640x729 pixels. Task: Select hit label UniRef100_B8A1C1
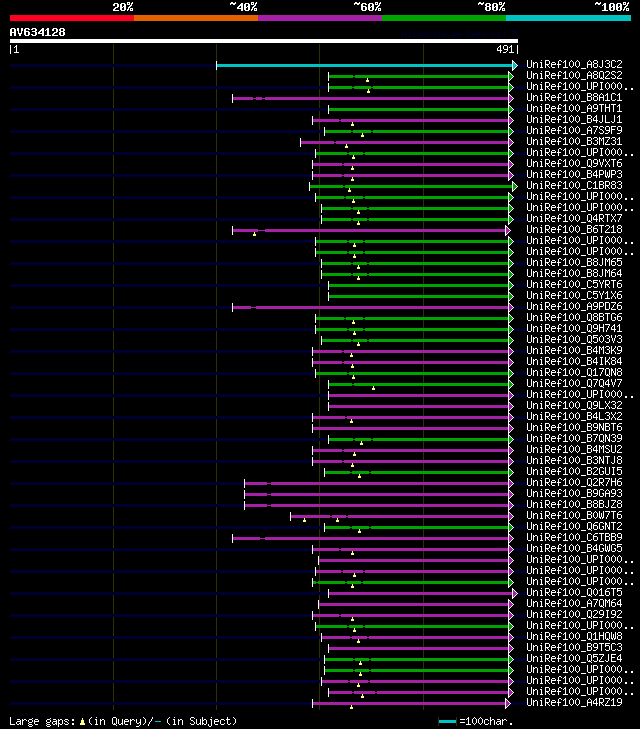574,97
